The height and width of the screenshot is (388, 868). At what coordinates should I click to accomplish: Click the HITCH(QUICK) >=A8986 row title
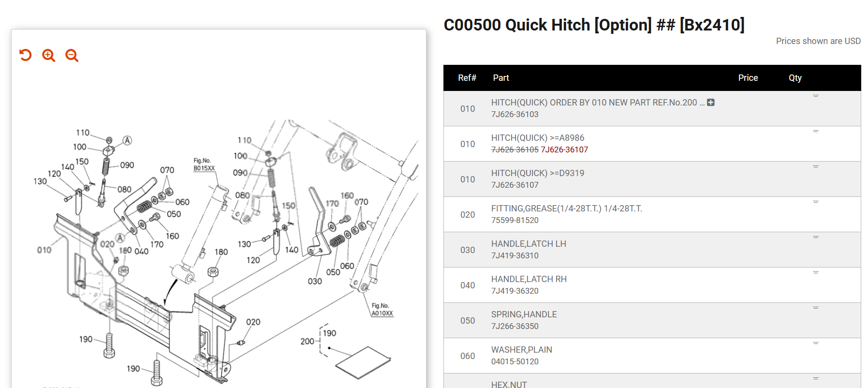point(538,138)
